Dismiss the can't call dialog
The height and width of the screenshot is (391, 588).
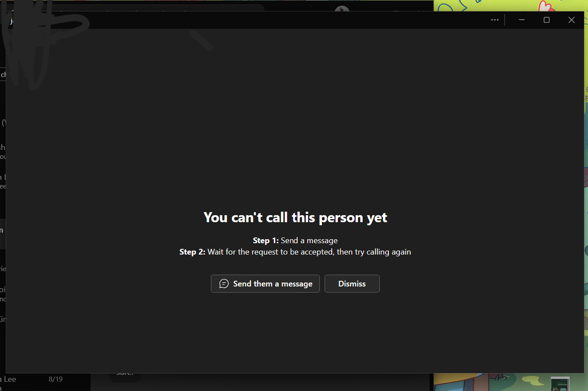352,283
